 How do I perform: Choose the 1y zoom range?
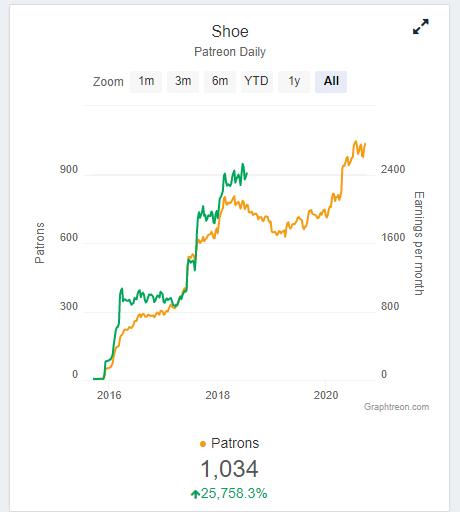294,82
